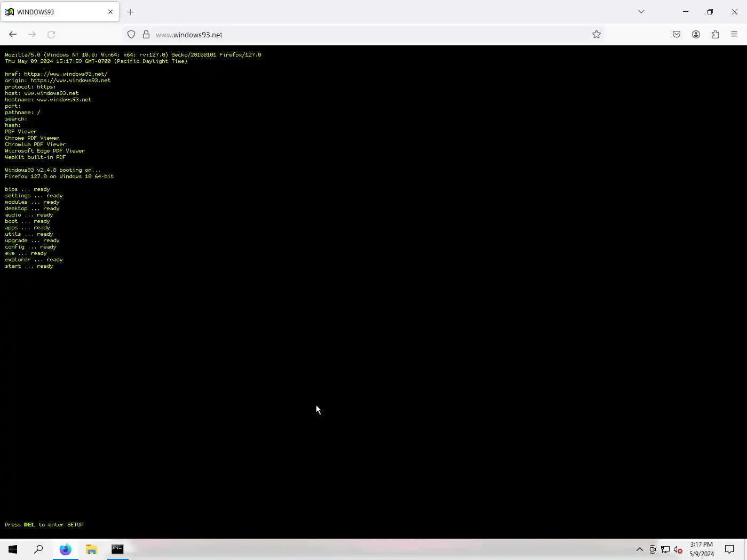747x560 pixels.
Task: Open a new tab with plus button
Action: click(x=131, y=12)
